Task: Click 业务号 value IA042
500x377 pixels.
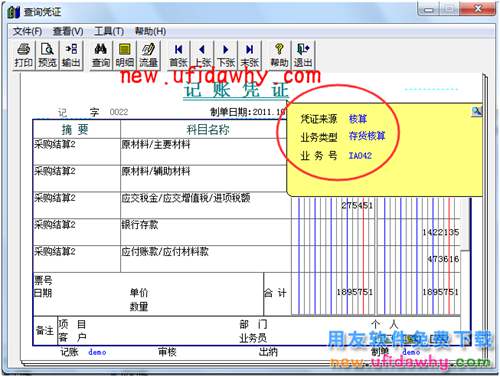Action: (360, 156)
